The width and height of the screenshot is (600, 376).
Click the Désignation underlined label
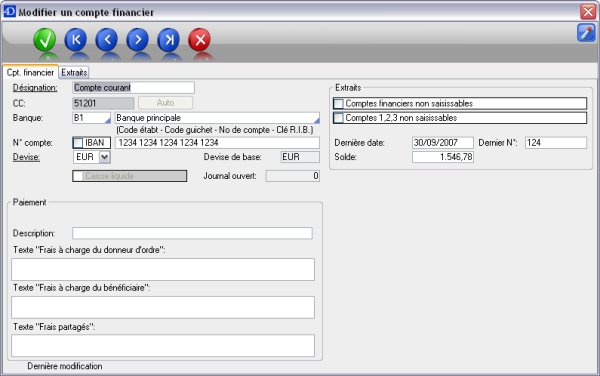35,88
